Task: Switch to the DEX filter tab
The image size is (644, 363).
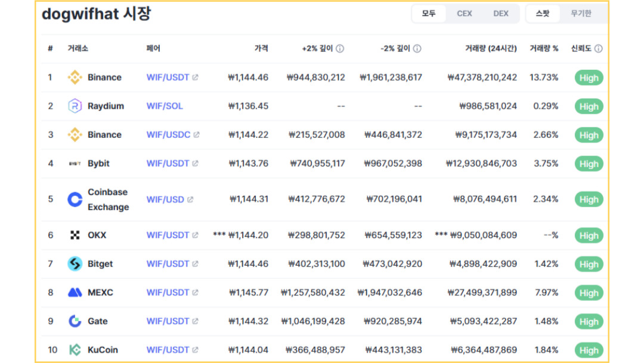Action: (x=501, y=14)
